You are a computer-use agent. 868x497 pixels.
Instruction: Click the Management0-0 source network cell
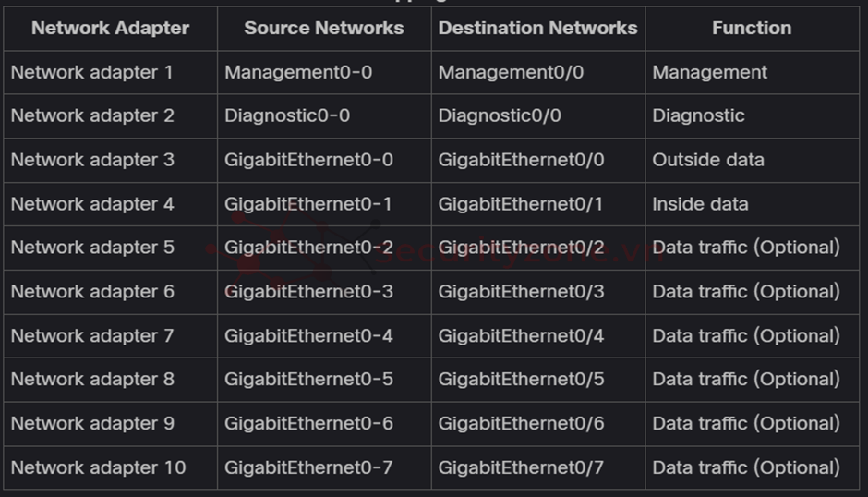pos(298,72)
